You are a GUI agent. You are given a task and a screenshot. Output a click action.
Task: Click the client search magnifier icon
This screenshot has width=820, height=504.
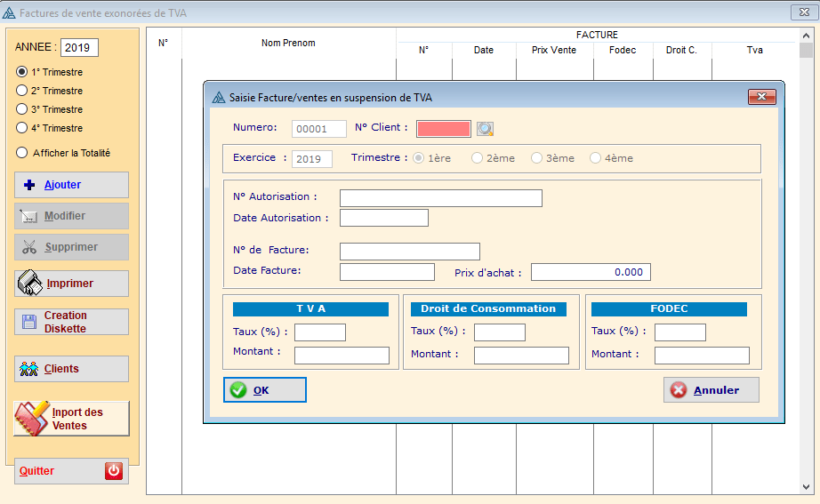click(x=485, y=129)
